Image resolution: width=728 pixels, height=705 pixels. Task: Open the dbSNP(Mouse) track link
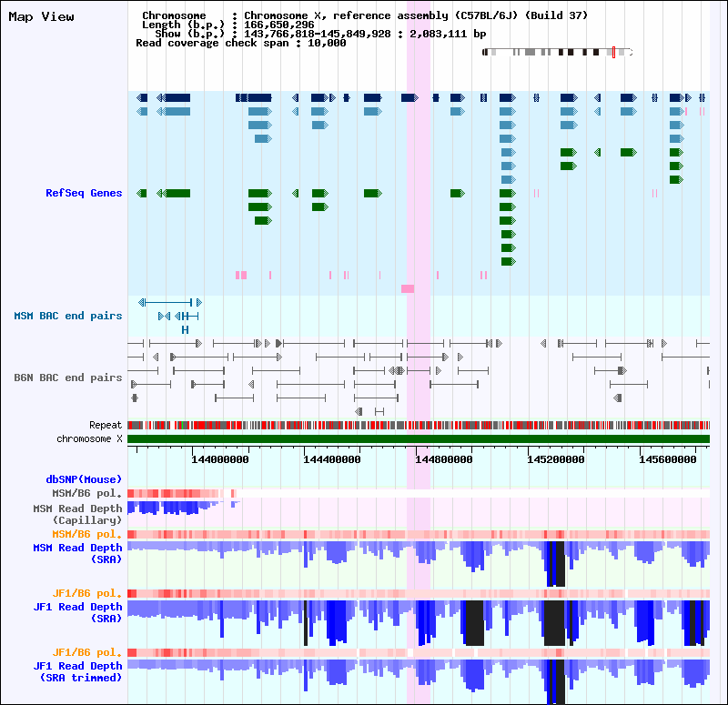click(x=84, y=479)
